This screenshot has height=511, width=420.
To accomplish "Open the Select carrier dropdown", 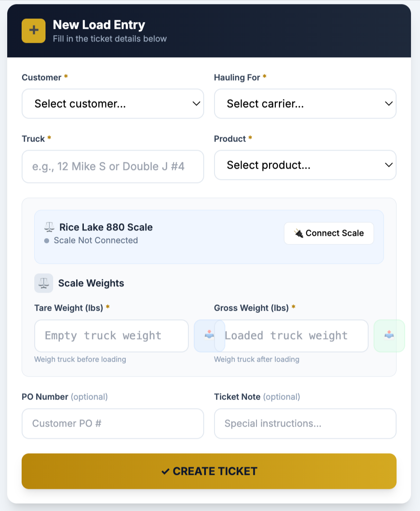I will 305,103.
